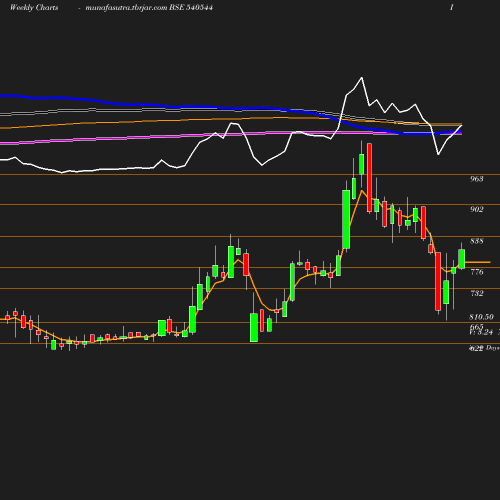
Task: Click the tallest red candlestick at the chart peak
Action: click(369, 178)
